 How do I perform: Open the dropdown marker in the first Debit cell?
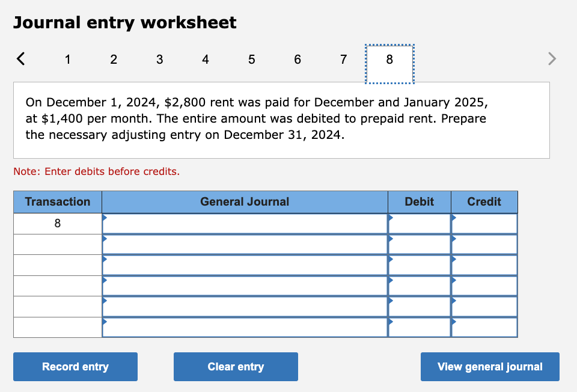[x=391, y=218]
